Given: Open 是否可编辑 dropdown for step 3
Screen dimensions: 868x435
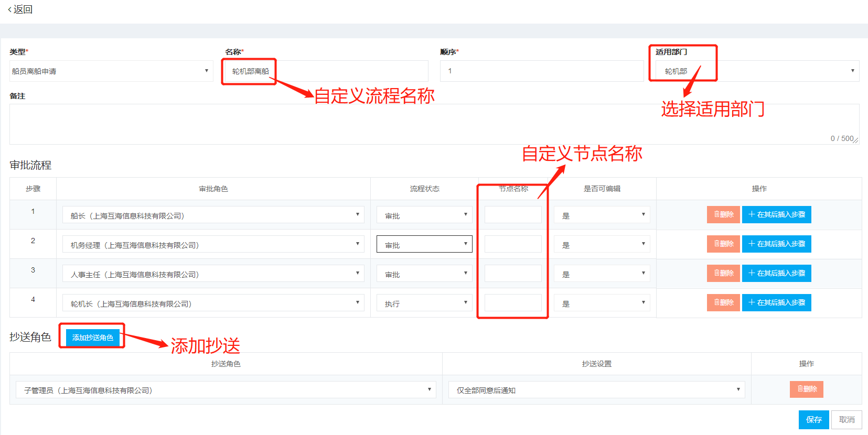Looking at the screenshot, I should [x=602, y=274].
